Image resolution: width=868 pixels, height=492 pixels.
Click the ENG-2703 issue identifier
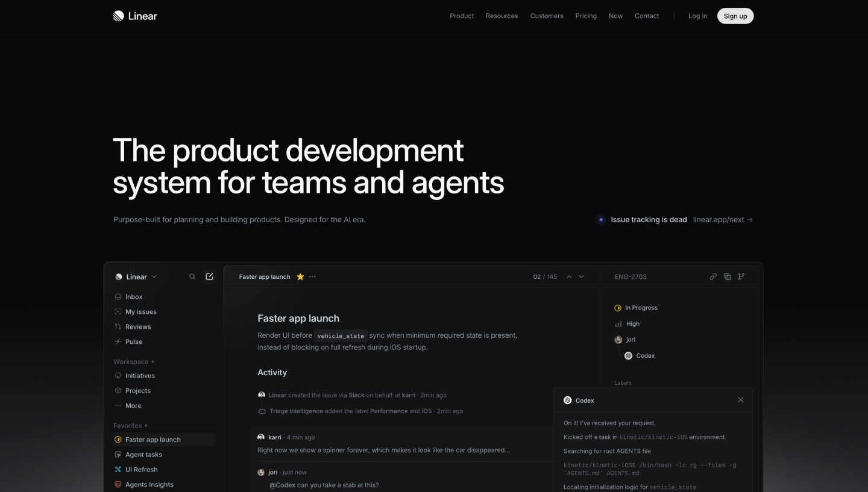(x=631, y=277)
